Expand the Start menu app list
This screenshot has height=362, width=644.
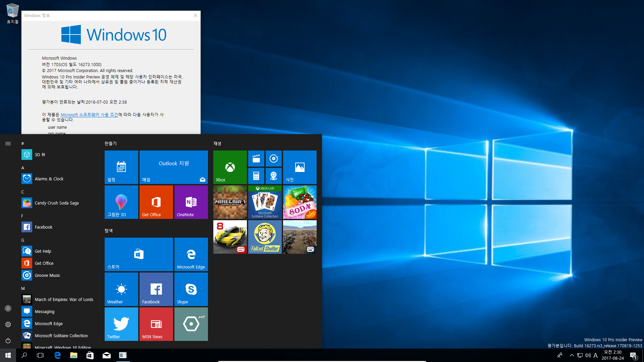coord(8,143)
